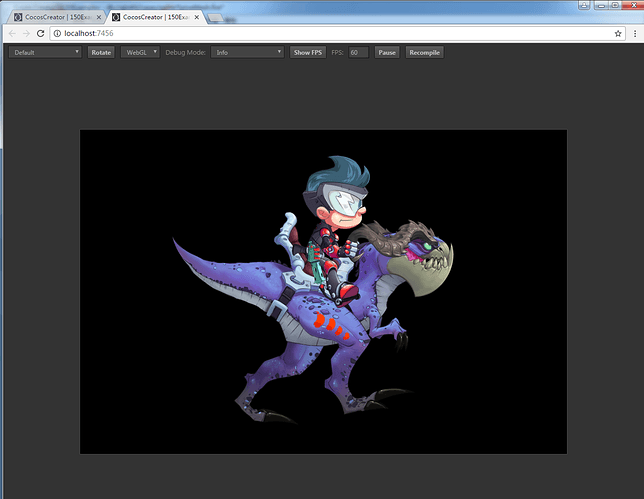Image resolution: width=644 pixels, height=499 pixels.
Task: Expand the WebGL renderer dropdown
Action: point(140,52)
